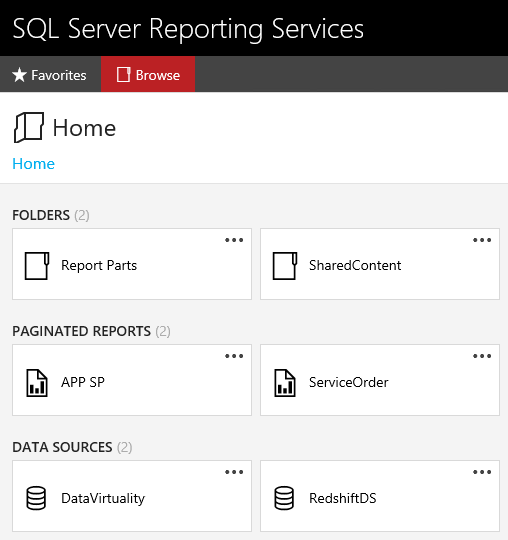
Task: Open the APP SP paginated report
Action: 132,380
